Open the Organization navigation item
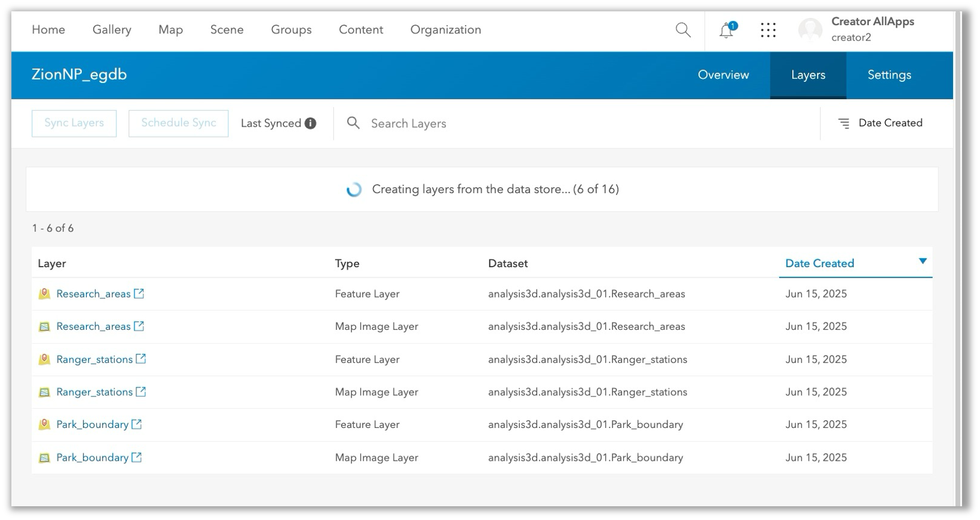Viewport: 980px width, 520px height. click(x=446, y=30)
